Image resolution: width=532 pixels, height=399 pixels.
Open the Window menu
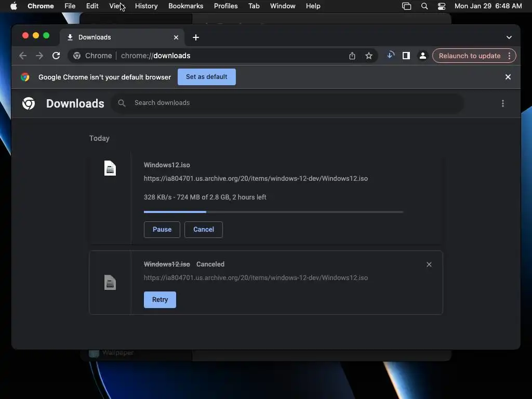[x=283, y=6]
